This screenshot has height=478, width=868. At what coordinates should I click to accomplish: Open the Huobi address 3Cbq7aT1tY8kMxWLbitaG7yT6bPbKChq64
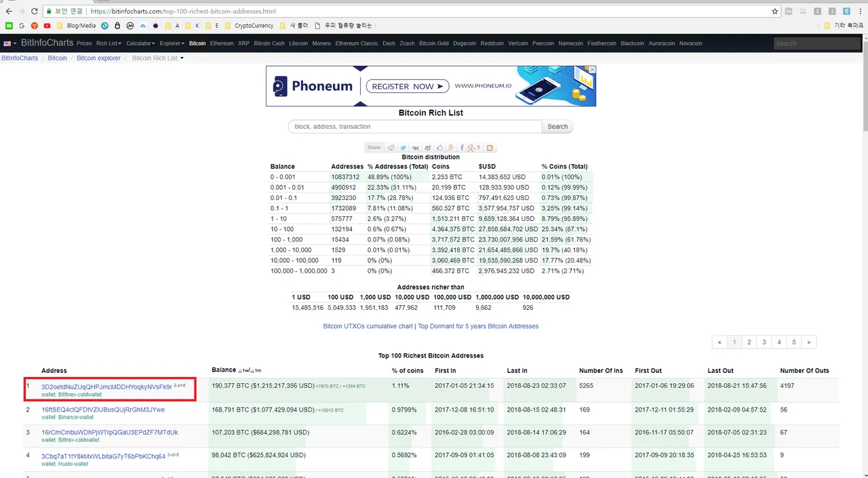[x=103, y=456]
